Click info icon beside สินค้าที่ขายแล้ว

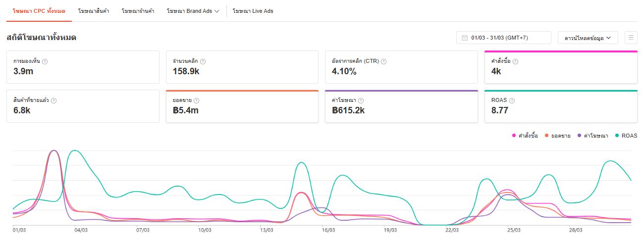54,100
